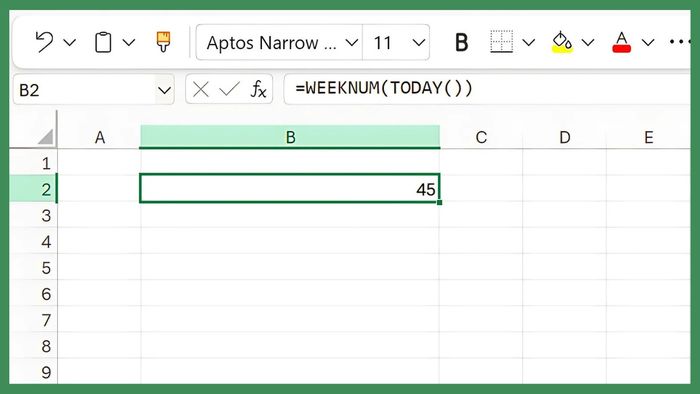Click the Select All corner triangle

tap(46, 137)
